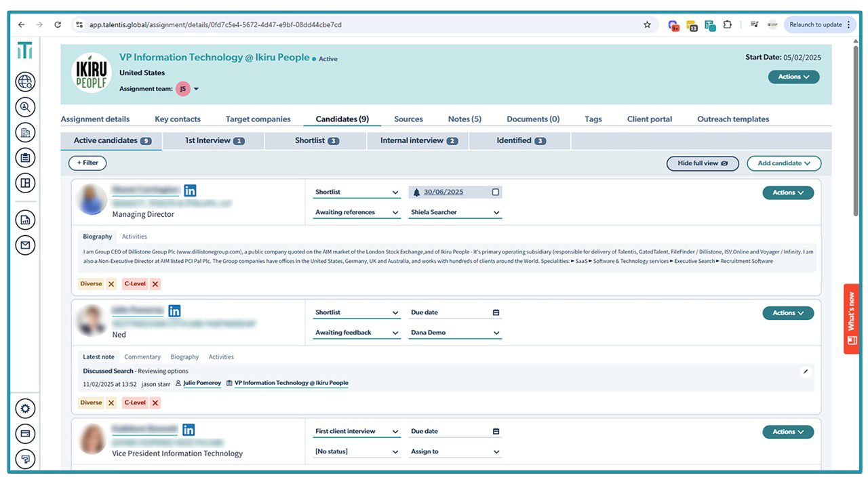Expand the Assignment team dropdown arrow
The width and height of the screenshot is (868, 488).
tap(197, 89)
